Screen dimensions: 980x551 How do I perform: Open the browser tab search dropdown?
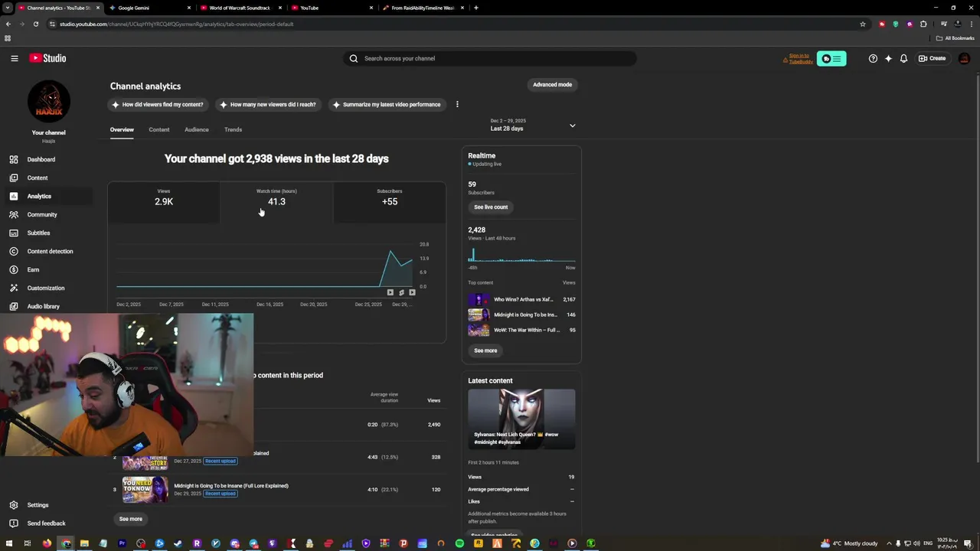pyautogui.click(x=8, y=8)
